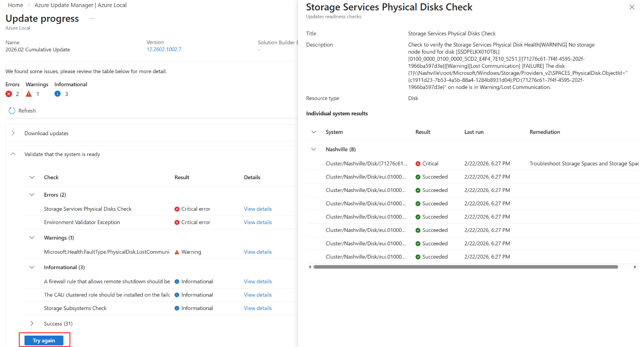Click the horizontal scrollbar in results panel
Image resolution: width=644 pixels, height=347 pixels.
click(466, 267)
